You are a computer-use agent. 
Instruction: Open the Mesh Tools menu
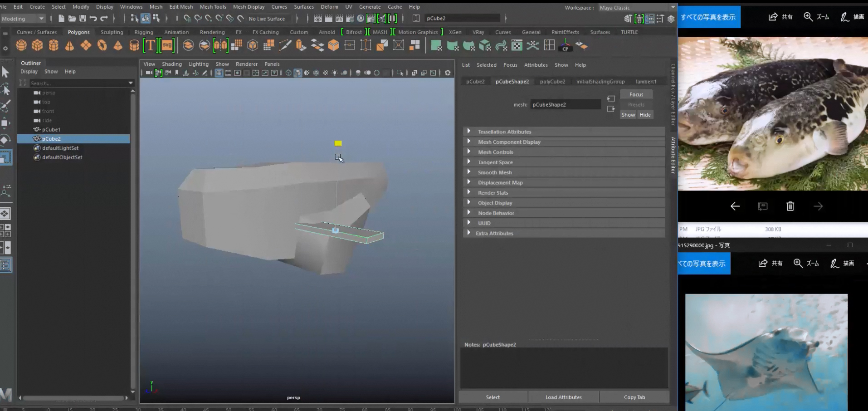(213, 7)
